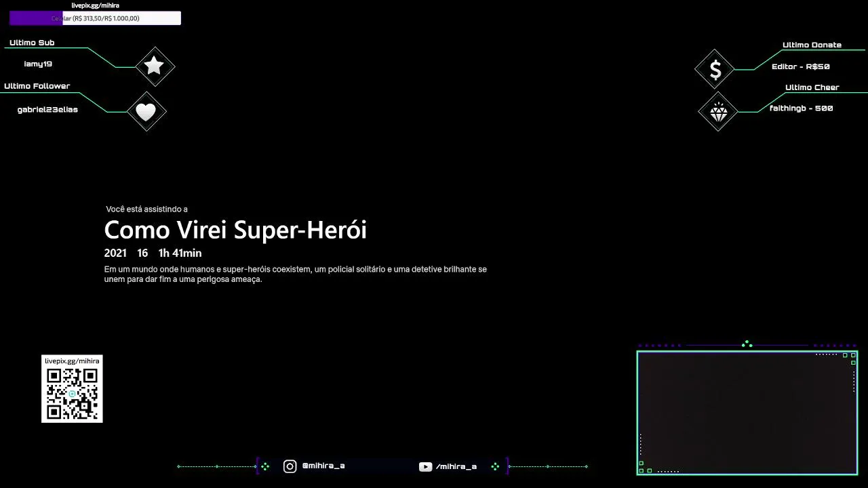Click subscriber name iamy19
This screenshot has height=488, width=868.
[38, 64]
